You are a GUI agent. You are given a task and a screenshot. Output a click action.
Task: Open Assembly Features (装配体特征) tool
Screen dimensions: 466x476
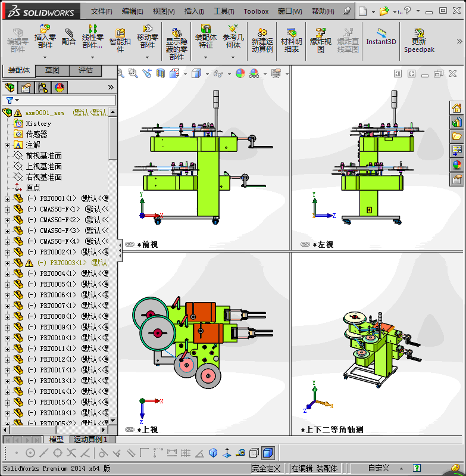205,37
